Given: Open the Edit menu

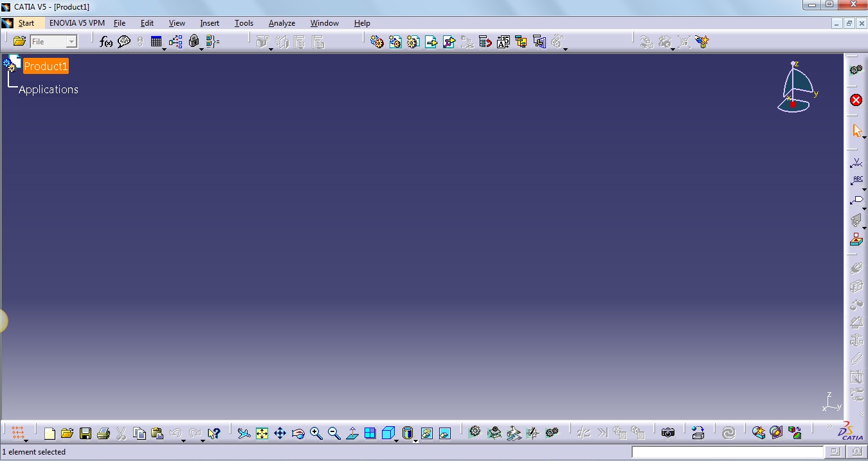Looking at the screenshot, I should coord(147,23).
